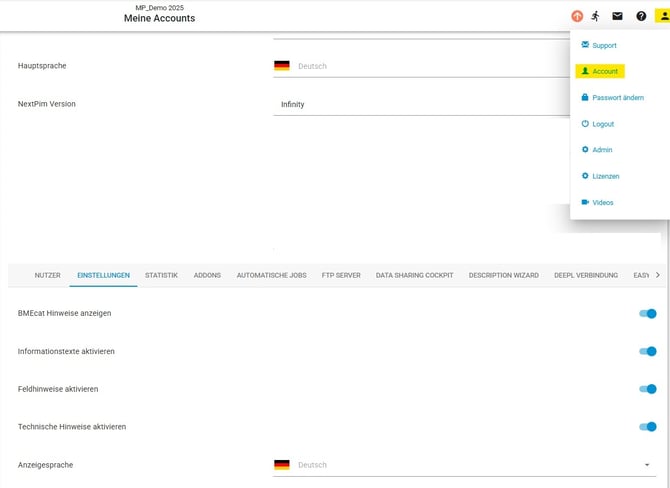Click the Meine Accounts page title
This screenshot has width=670, height=488.
click(159, 18)
